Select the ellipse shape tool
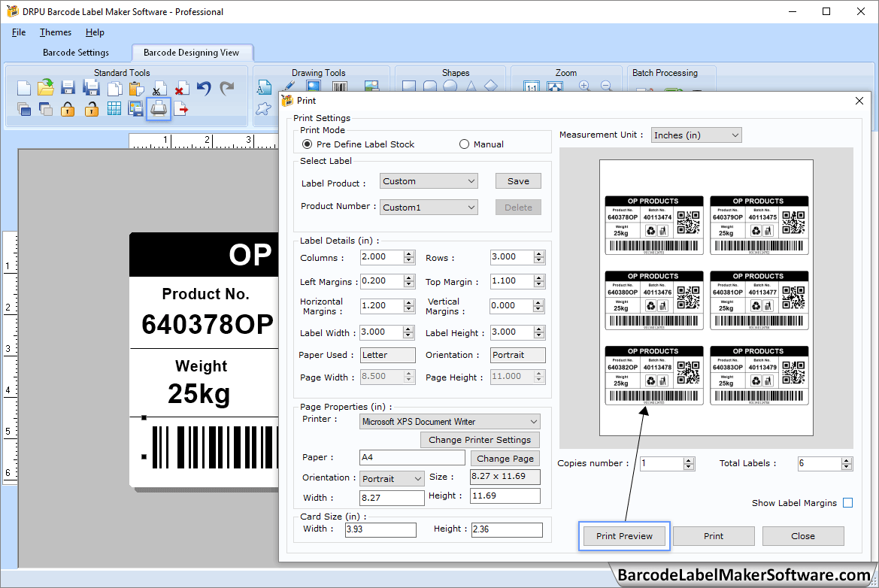The height and width of the screenshot is (588, 879). (x=451, y=85)
